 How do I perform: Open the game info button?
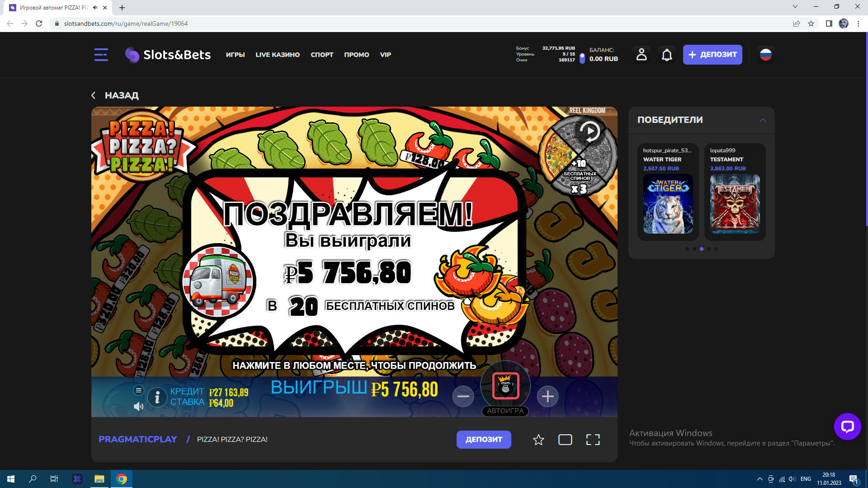click(x=157, y=397)
